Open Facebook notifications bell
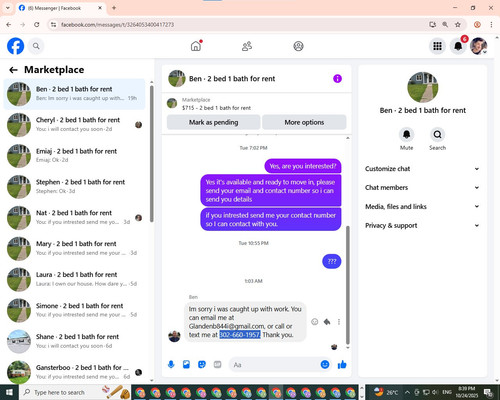 [458, 46]
